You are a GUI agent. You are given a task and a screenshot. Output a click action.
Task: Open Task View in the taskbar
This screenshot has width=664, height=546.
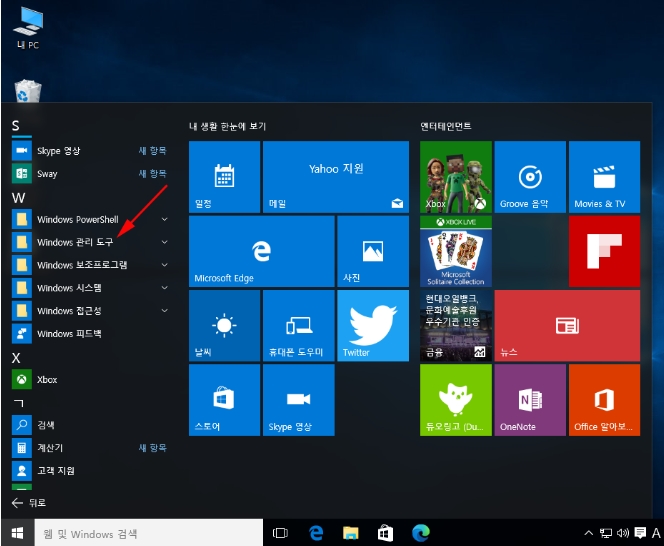[280, 533]
